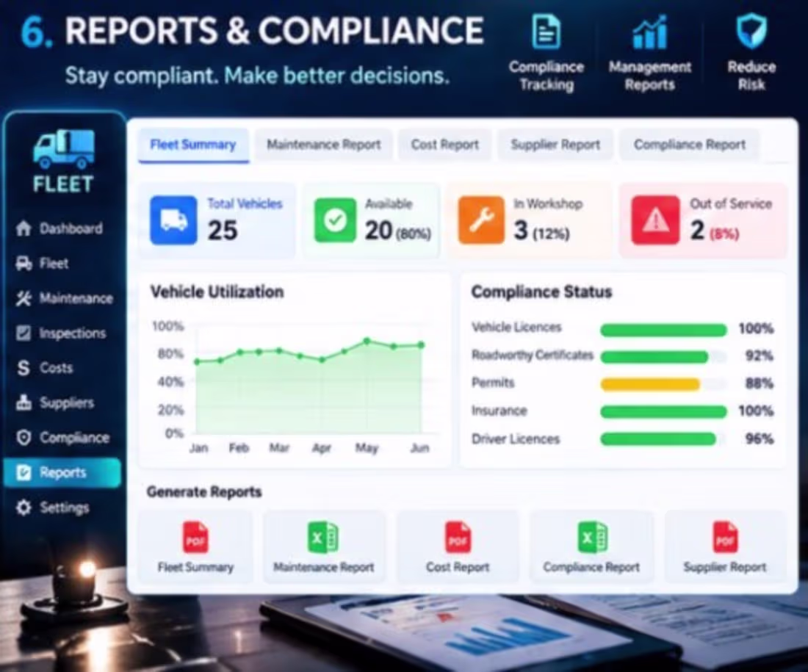The height and width of the screenshot is (672, 808).
Task: Click the red Out of Service warning icon
Action: click(x=655, y=220)
